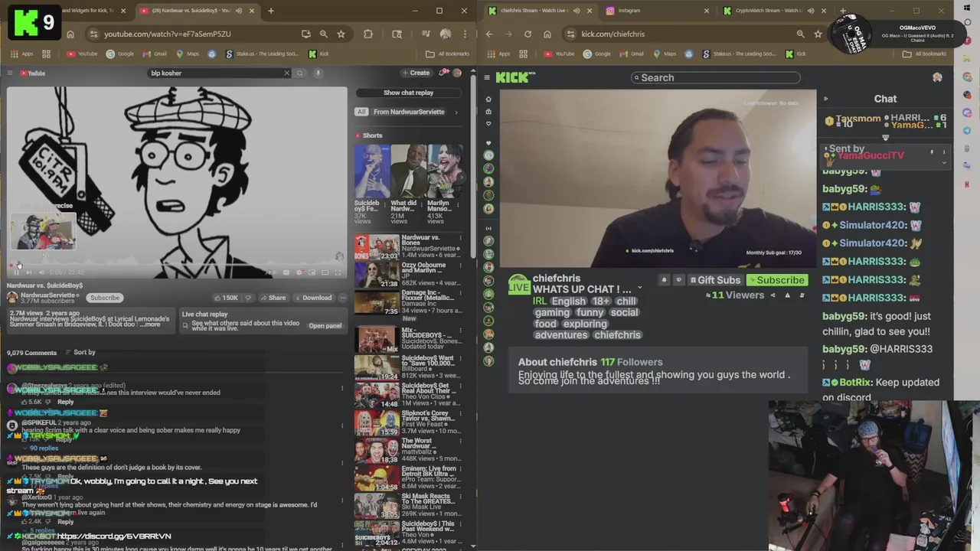Open panel for live chat replay
This screenshot has width=980, height=551.
click(x=325, y=326)
